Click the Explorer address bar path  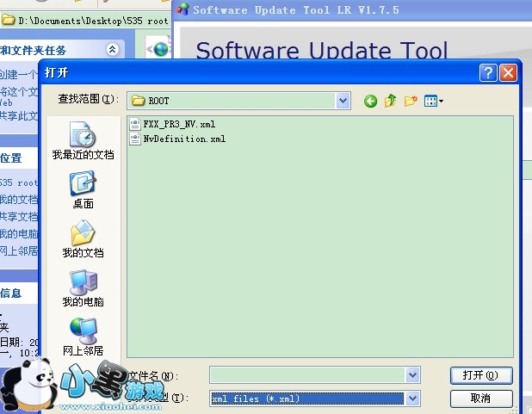coord(93,21)
